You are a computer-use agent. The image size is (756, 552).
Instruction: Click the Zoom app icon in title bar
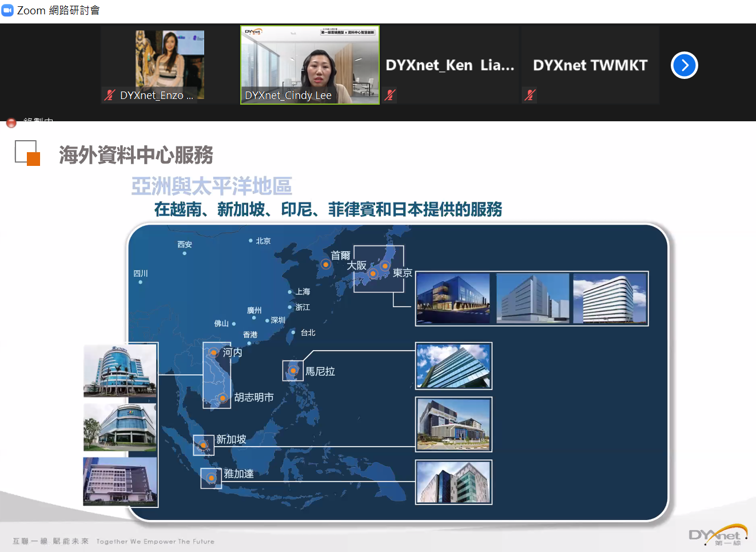7,10
